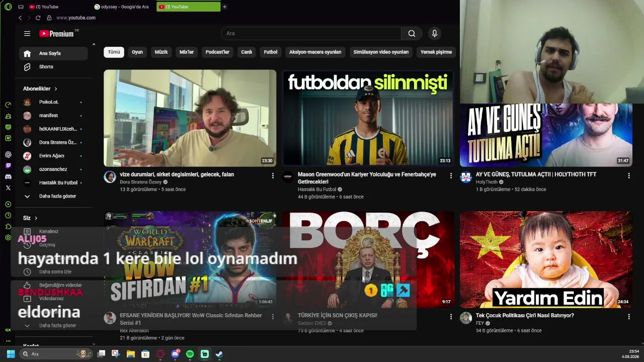Open the Shorts page from the sidebar
This screenshot has width=644, height=362.
(46, 67)
